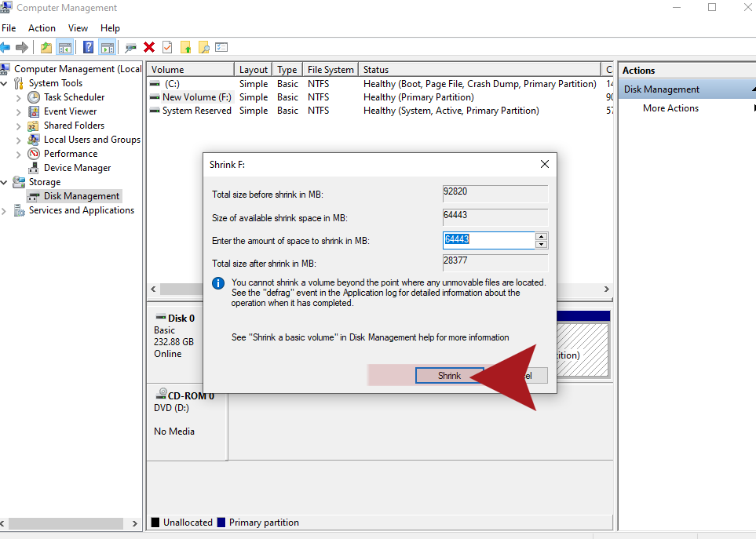
Task: Click the black Unallocated legend swatch
Action: [x=155, y=523]
